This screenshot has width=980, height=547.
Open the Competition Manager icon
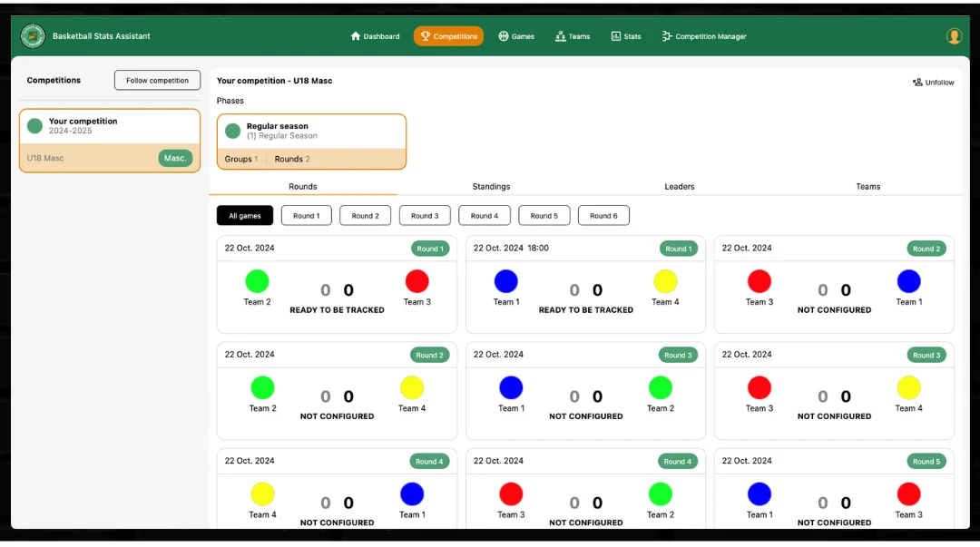point(667,36)
